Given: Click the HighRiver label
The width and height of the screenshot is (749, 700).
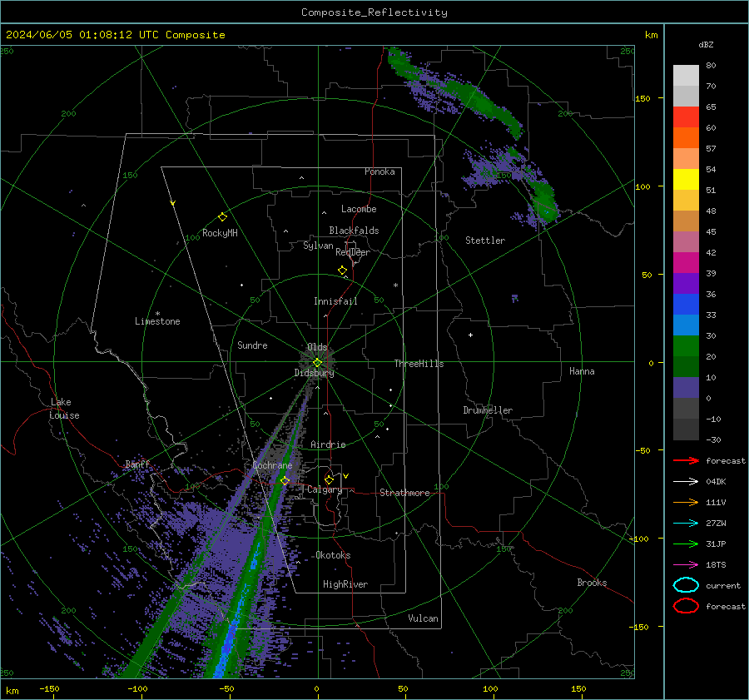Looking at the screenshot, I should [345, 584].
